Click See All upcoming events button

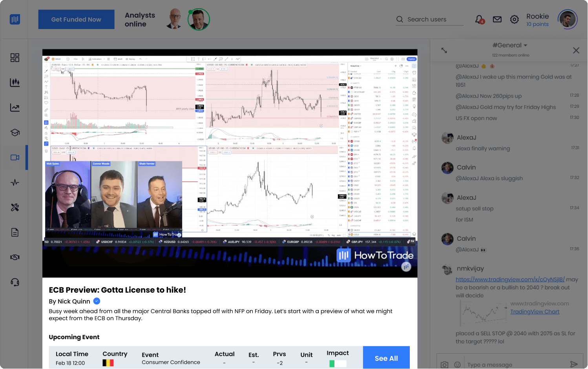tap(386, 358)
